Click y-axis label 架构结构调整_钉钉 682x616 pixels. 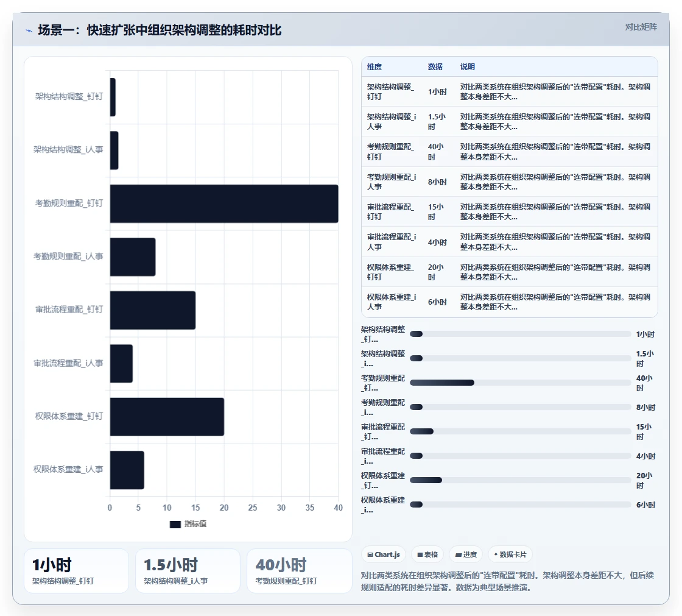[69, 97]
